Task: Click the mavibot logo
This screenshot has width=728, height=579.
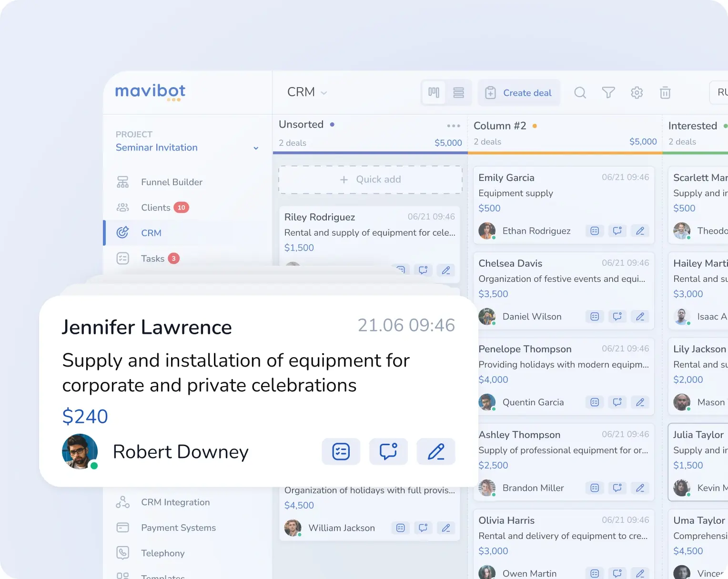Action: pos(150,92)
